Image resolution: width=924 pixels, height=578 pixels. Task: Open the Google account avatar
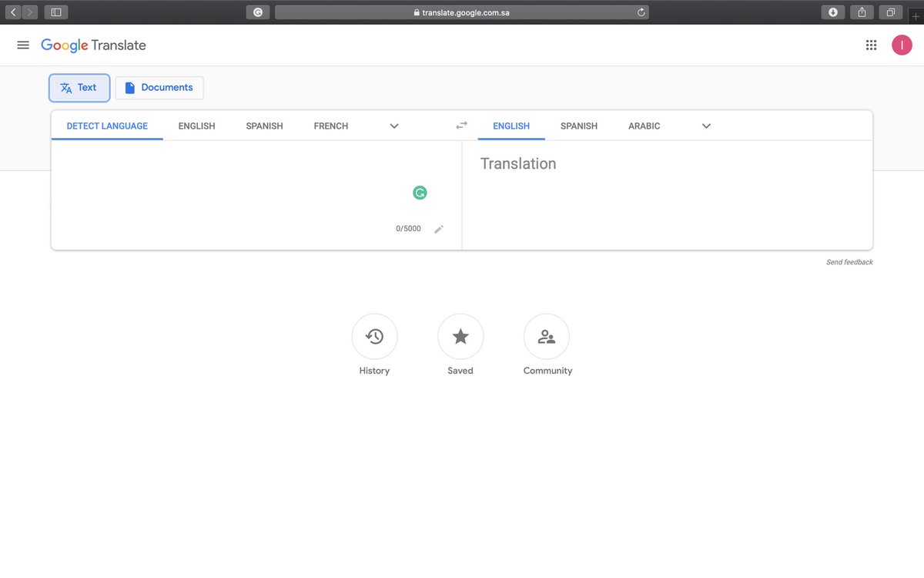click(902, 45)
